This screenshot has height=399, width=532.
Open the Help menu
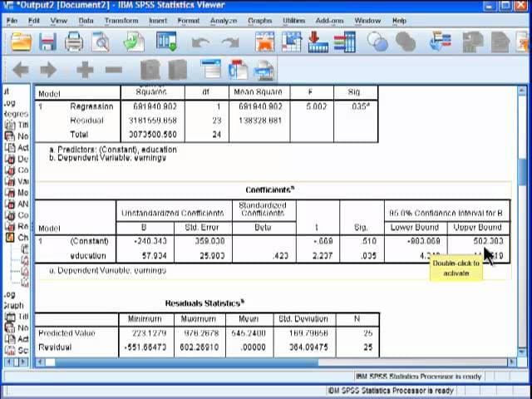399,21
